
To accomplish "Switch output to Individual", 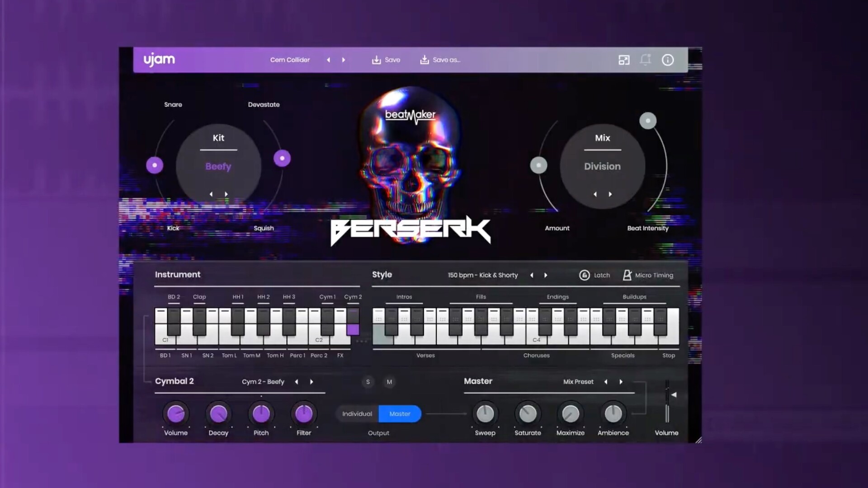I will point(357,414).
